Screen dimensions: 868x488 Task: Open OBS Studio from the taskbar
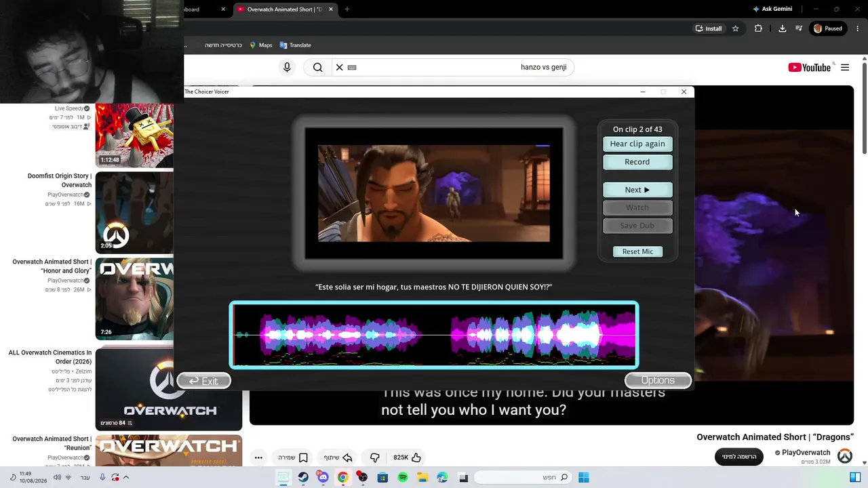click(363, 478)
